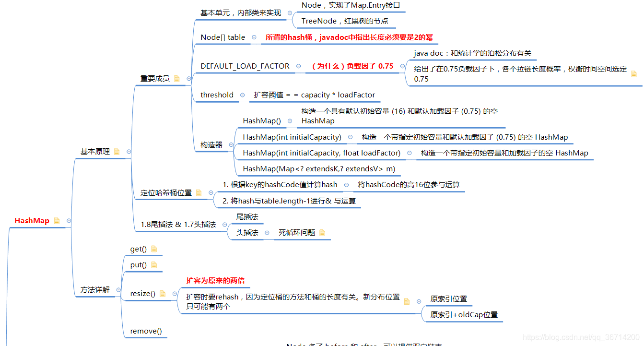The width and height of the screenshot is (644, 346).
Task: Open the note icon next to 基本原理
Action: (117, 152)
